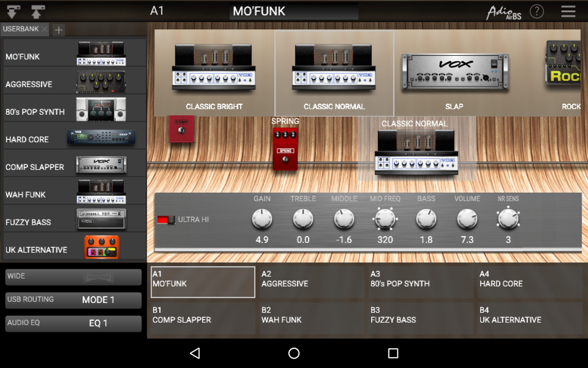Viewport: 588px width, 368px height.
Task: Open the AUDIO EQ selector
Action: coord(73,323)
